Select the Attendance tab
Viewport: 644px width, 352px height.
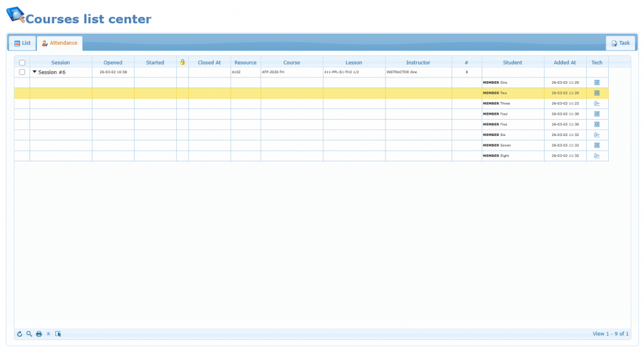pos(60,43)
